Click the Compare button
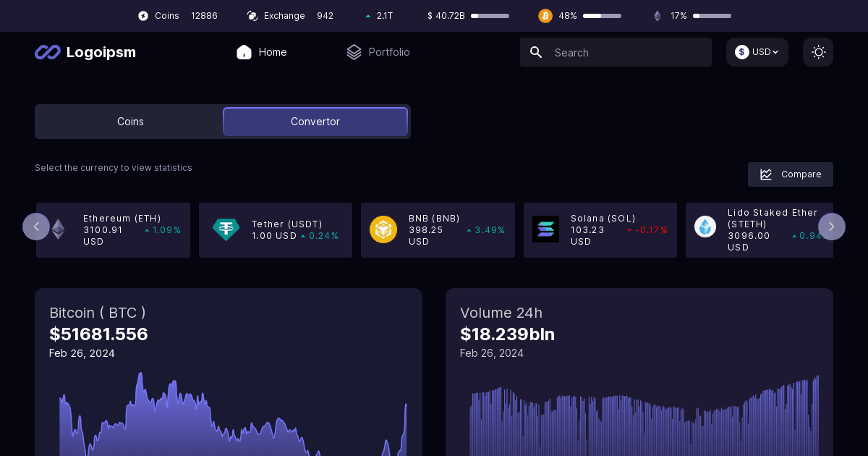Screen dimensions: 868x456 coord(791,174)
